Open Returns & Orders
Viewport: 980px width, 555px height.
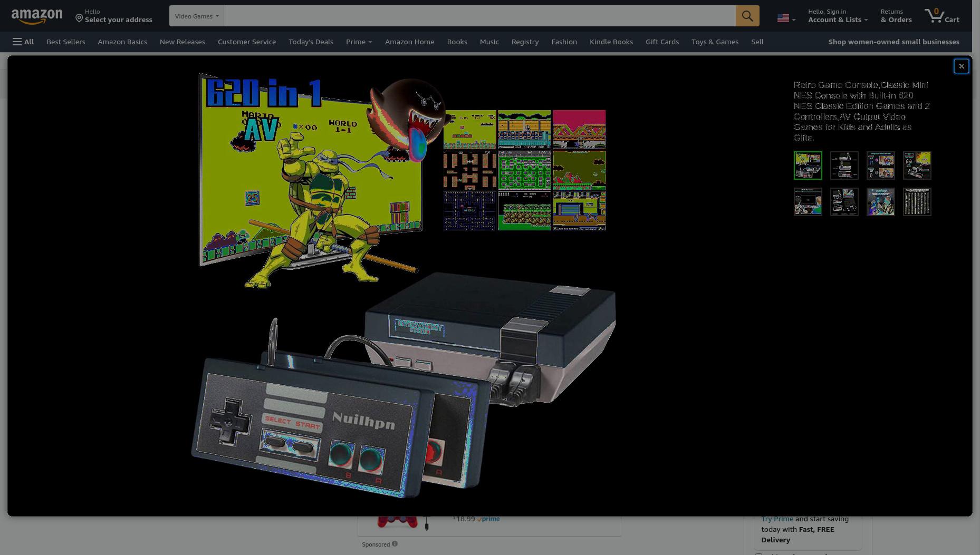point(896,16)
